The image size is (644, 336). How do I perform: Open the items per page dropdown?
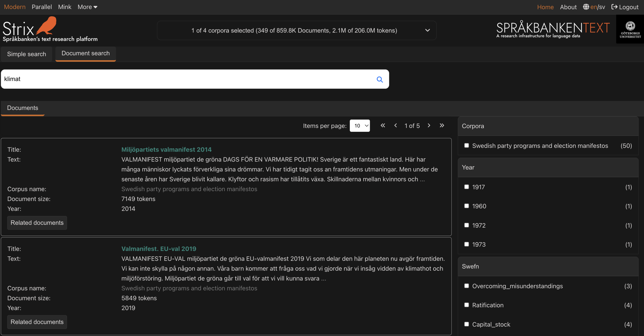[360, 126]
